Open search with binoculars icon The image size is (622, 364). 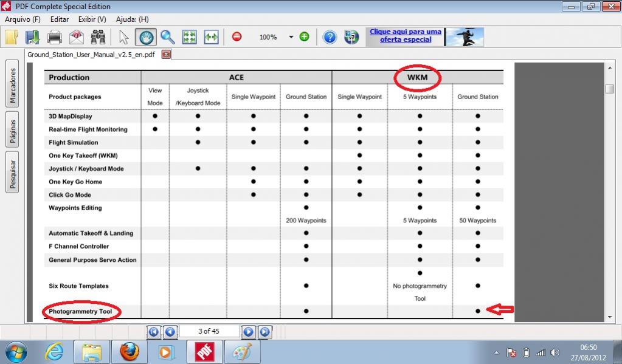(x=98, y=37)
